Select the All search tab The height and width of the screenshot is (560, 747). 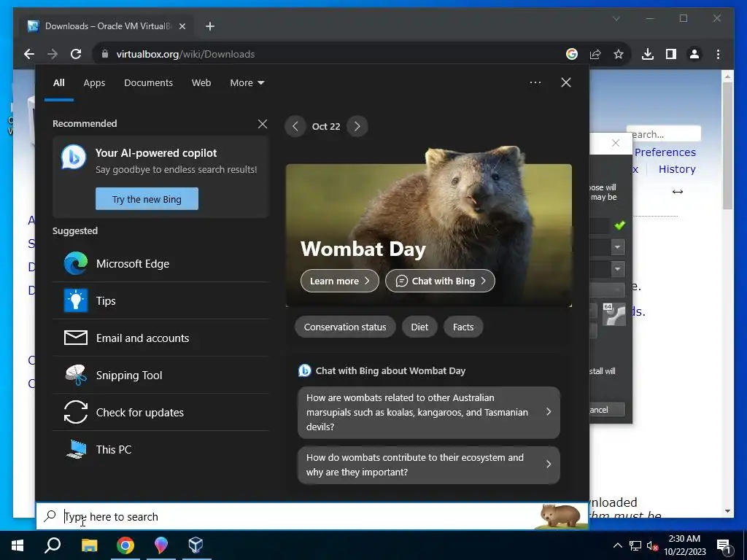pyautogui.click(x=59, y=82)
